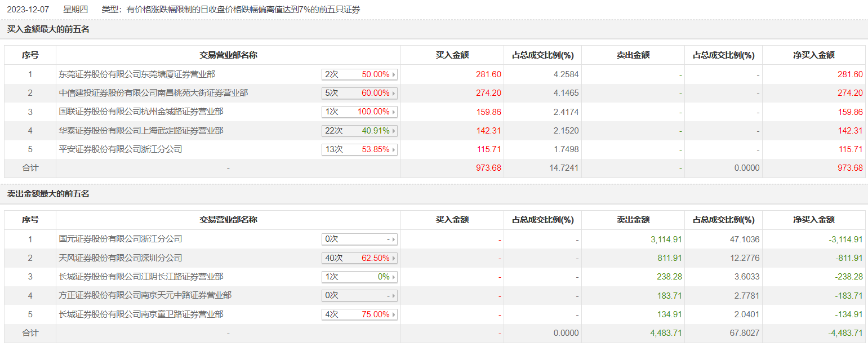
Task: Click net total -4,483.71
Action: click(x=845, y=333)
